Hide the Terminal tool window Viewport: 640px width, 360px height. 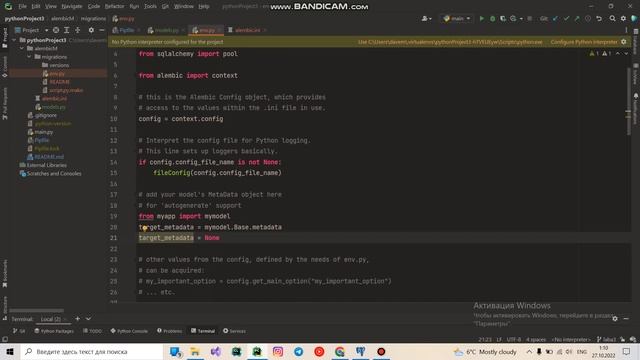tap(626, 319)
